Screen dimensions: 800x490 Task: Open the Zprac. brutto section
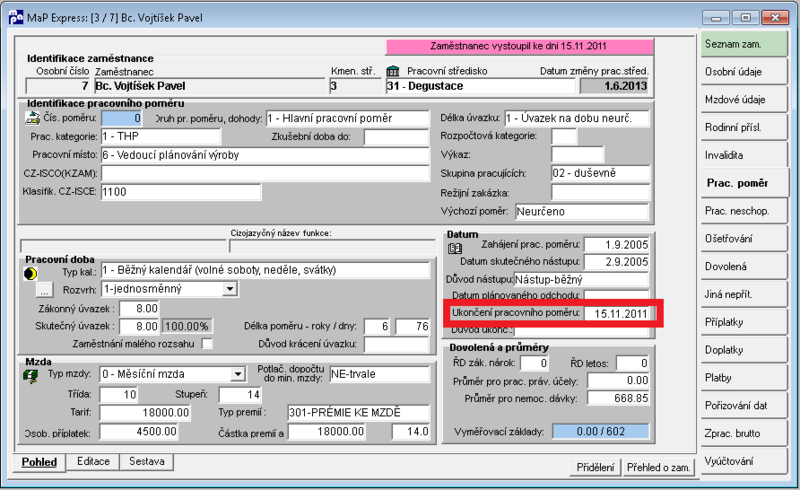[x=744, y=433]
